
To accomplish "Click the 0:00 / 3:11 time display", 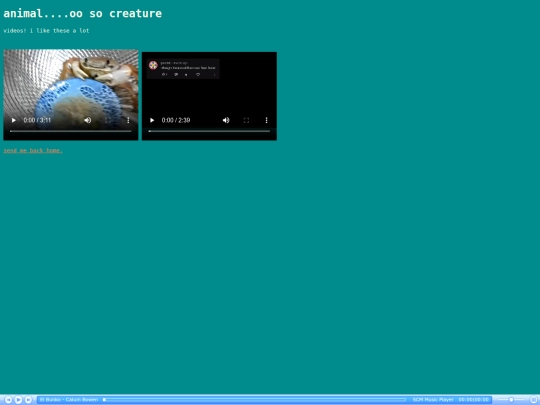I will click(x=37, y=120).
